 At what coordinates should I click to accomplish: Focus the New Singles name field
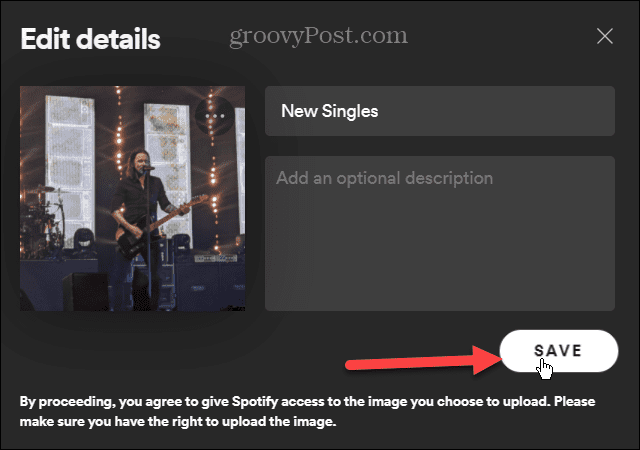439,111
